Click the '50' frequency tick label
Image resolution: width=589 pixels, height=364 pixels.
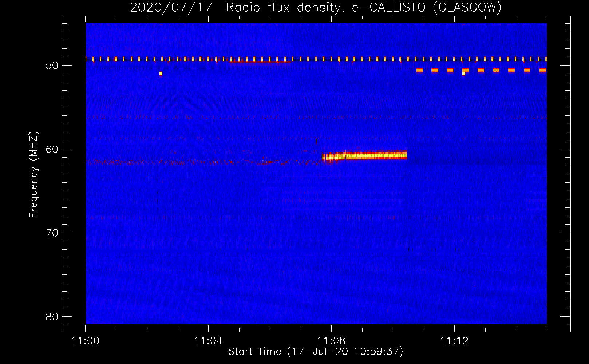[x=52, y=66]
